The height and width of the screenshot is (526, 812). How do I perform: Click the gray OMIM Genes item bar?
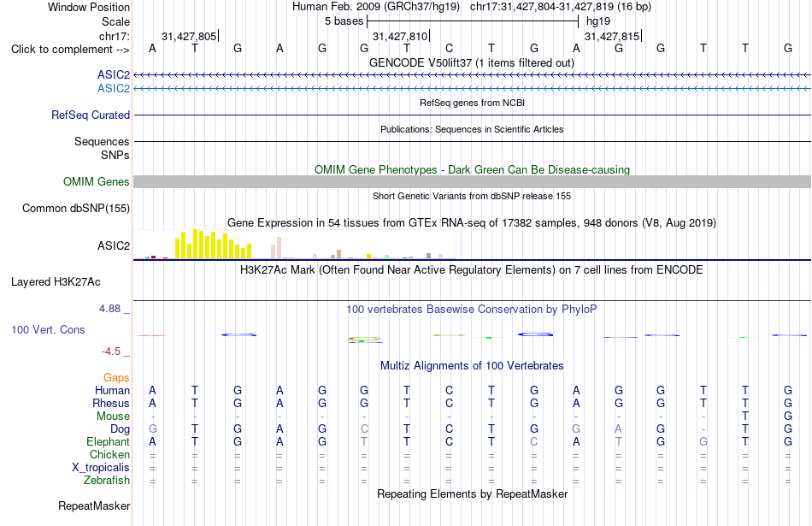click(472, 181)
